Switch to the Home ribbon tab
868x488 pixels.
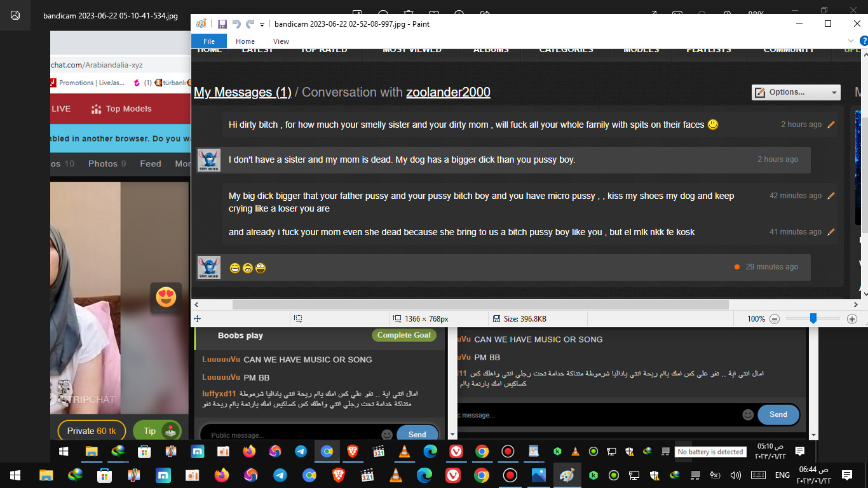[245, 41]
